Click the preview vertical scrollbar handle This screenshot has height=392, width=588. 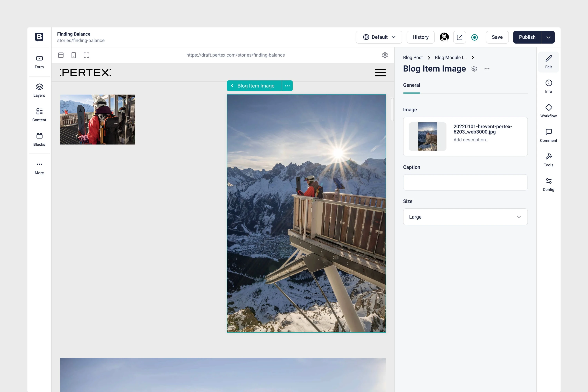pos(392,110)
